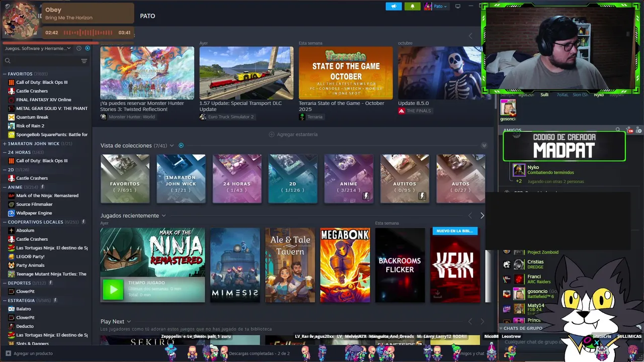
Task: Click Source Filmmaker icon in sidebar
Action: click(x=11, y=204)
